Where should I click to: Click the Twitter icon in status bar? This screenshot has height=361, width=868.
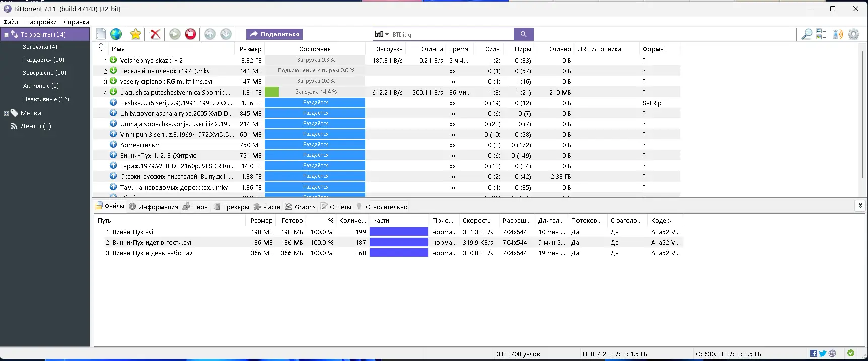(x=822, y=353)
